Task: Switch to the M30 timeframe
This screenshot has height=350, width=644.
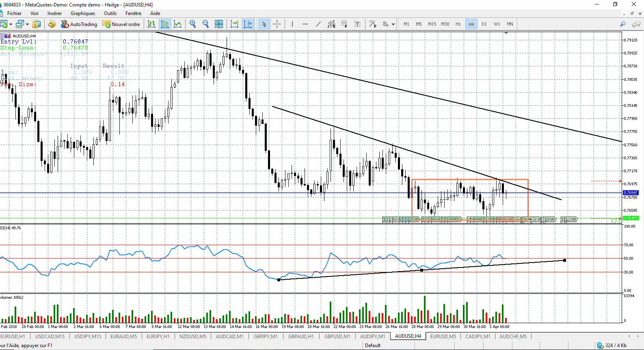Action: click(445, 24)
